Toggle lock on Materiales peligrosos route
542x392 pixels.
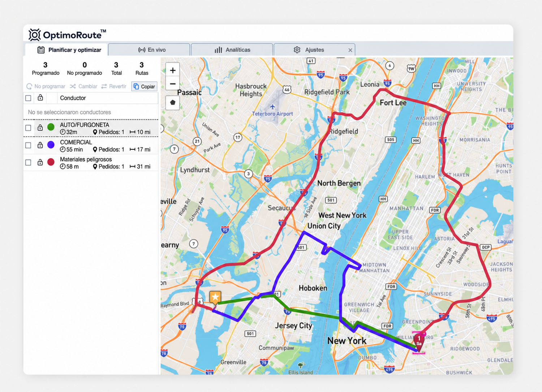coord(40,162)
